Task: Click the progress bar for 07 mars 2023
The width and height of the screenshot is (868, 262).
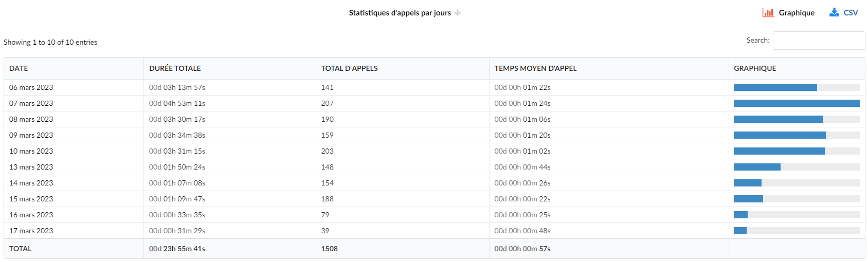Action: [x=797, y=103]
